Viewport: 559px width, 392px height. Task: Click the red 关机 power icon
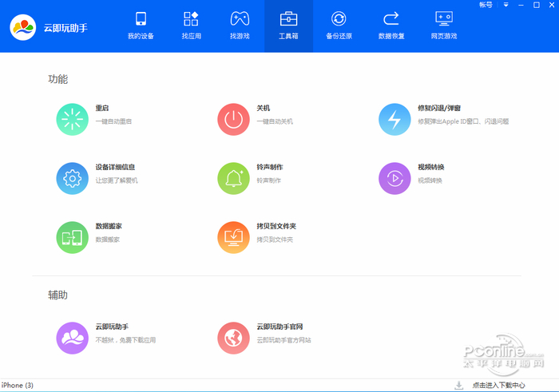pos(233,120)
